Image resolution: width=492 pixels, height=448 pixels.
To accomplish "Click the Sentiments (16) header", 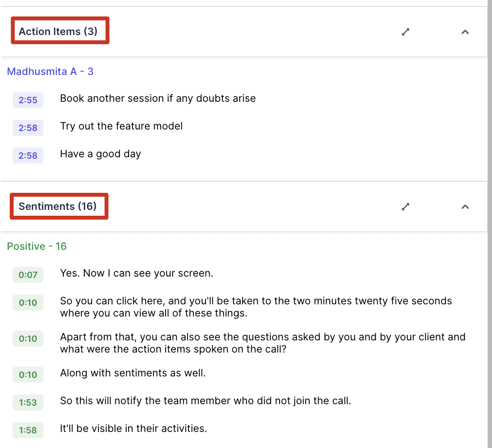I will click(x=57, y=206).
